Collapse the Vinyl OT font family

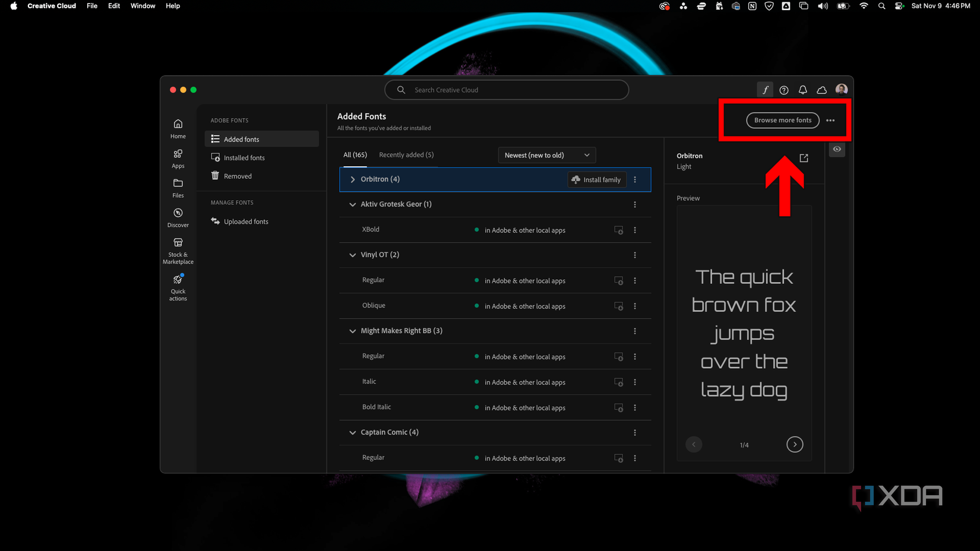click(353, 255)
